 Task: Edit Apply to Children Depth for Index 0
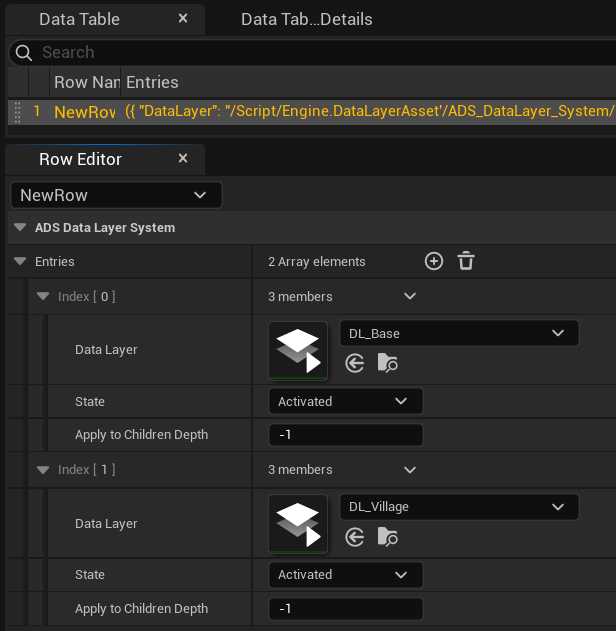[346, 435]
